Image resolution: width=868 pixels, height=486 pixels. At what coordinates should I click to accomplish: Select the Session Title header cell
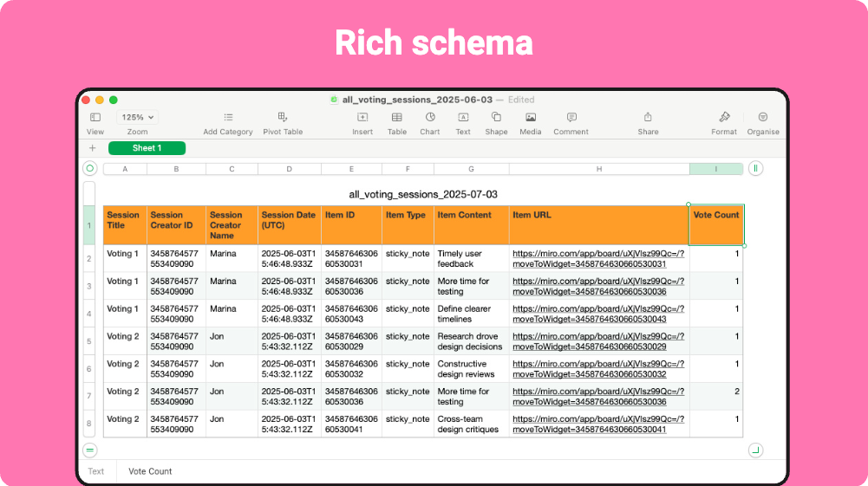[125, 225]
